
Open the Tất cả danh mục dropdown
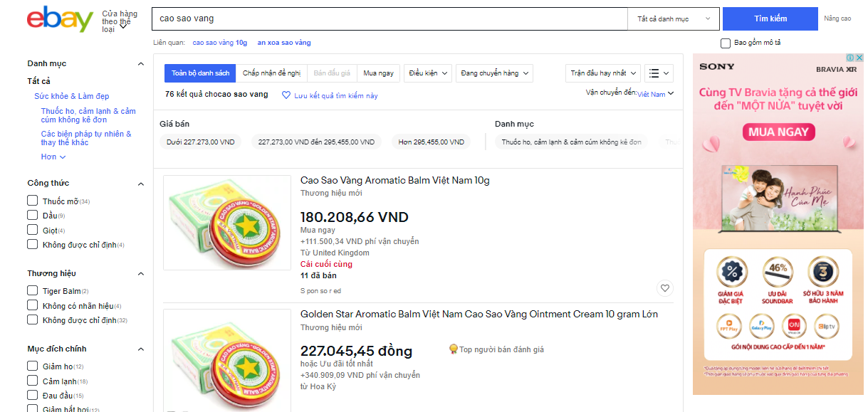point(673,19)
